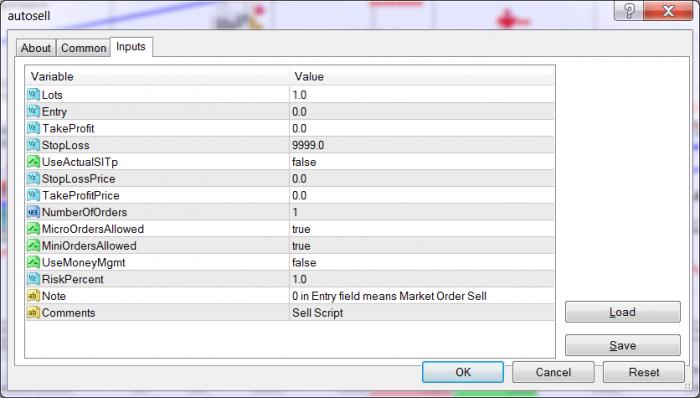The image size is (700, 398).
Task: Save the input settings preset
Action: [623, 345]
